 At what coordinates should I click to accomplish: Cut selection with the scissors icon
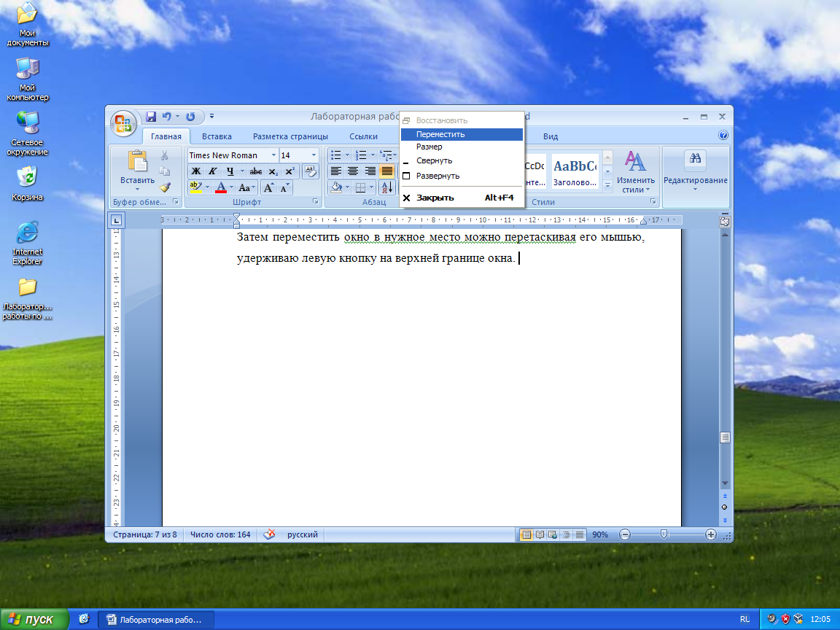[x=165, y=155]
